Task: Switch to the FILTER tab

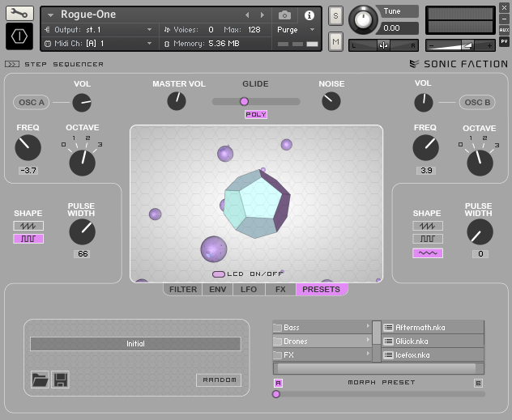Action: (183, 289)
